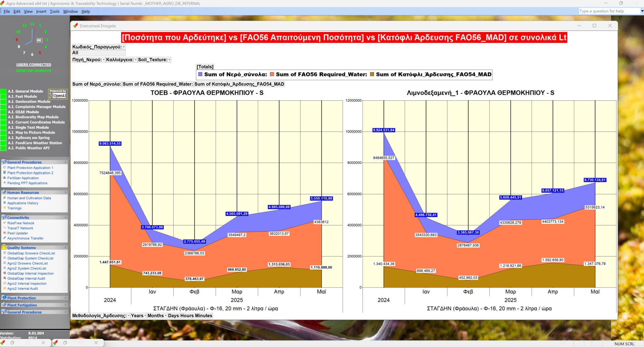Click the RiskFree Network checkmark icon

click(5, 223)
